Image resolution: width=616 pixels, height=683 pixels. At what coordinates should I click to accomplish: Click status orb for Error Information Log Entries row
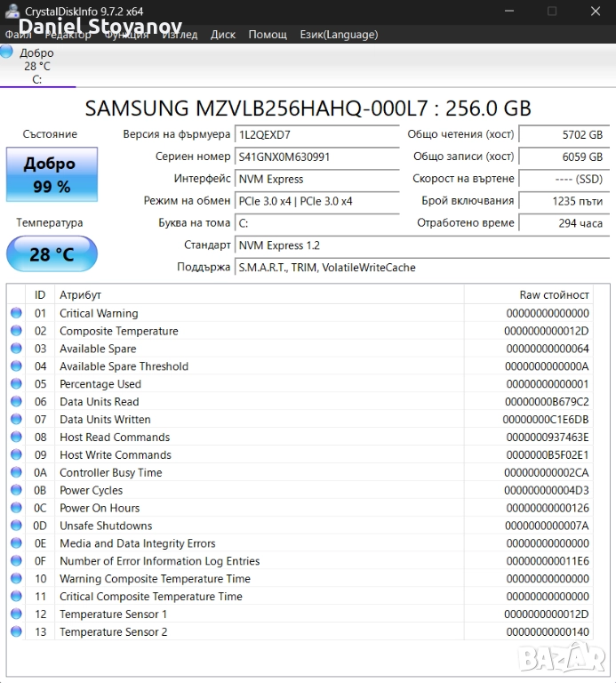point(16,560)
